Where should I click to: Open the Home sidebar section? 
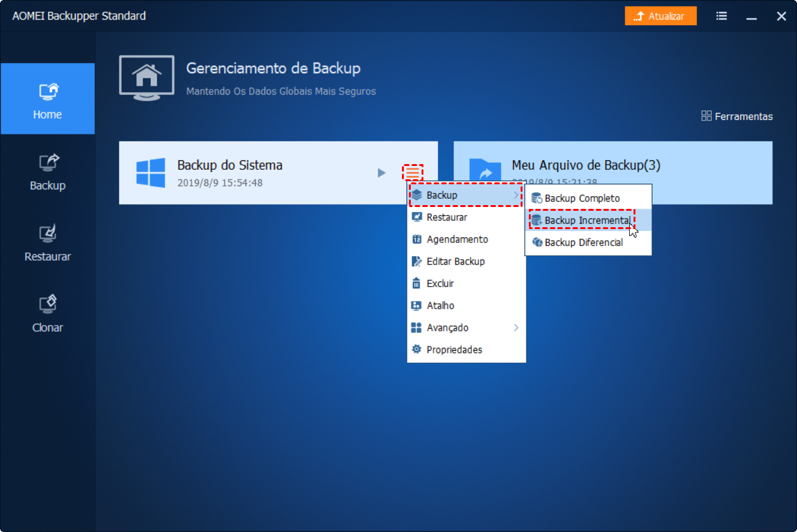click(x=47, y=99)
